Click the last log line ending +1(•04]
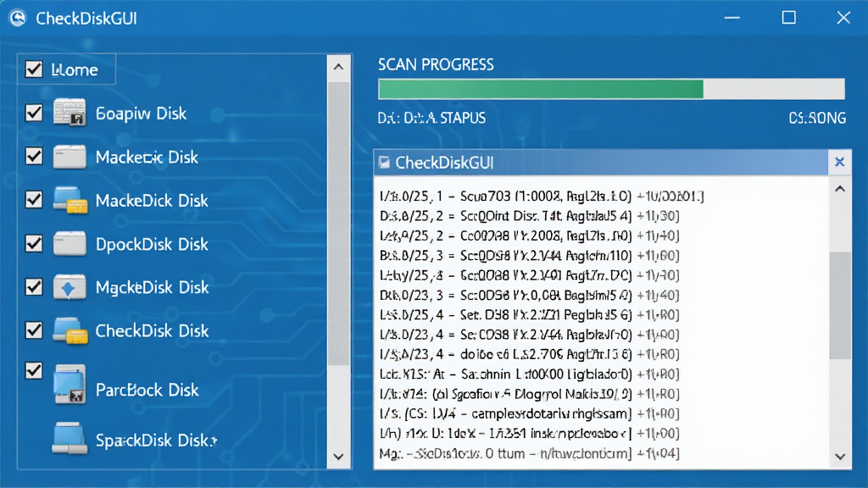 click(529, 454)
